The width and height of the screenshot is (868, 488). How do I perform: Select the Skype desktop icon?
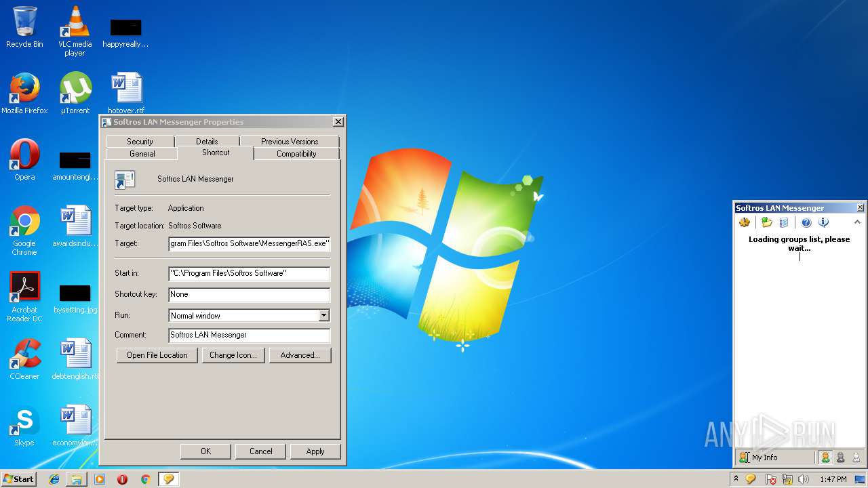[24, 426]
